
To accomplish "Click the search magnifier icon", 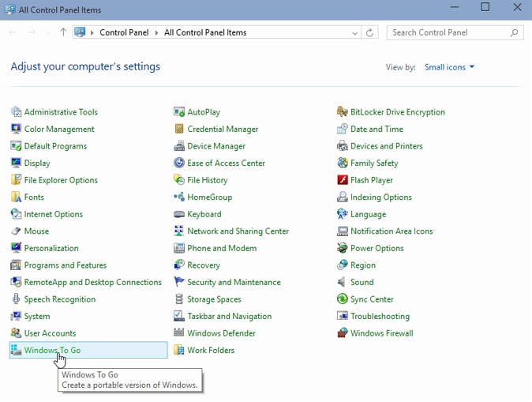I will (514, 32).
